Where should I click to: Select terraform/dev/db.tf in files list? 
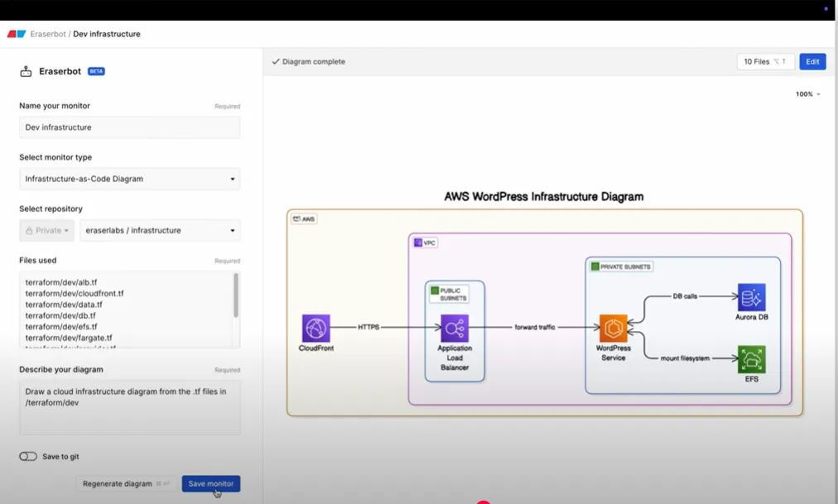[x=60, y=316]
